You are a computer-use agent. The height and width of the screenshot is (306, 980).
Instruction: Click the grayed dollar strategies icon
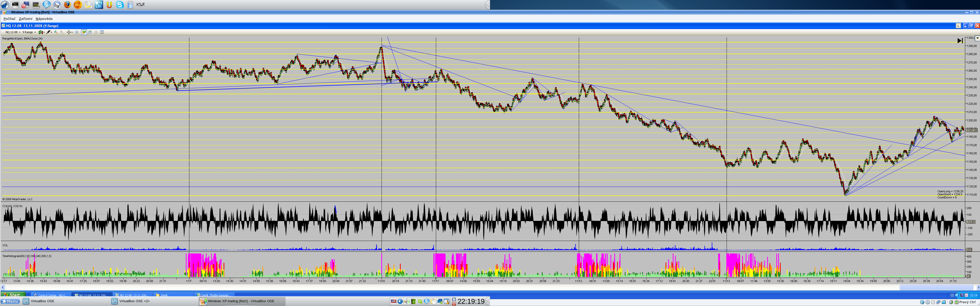click(95, 32)
